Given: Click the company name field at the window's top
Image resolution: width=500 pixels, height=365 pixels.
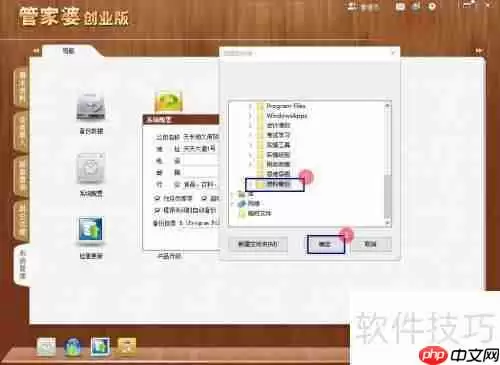Looking at the screenshot, I should pyautogui.click(x=201, y=137).
